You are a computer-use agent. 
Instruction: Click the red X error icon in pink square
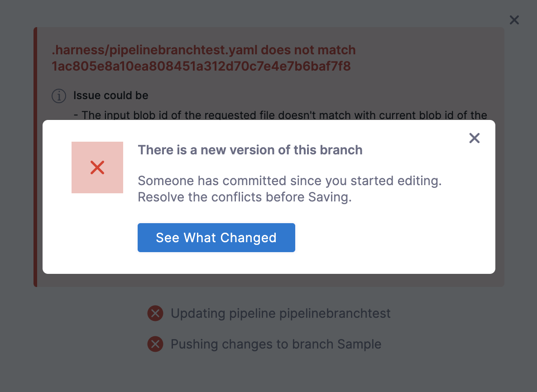click(97, 167)
